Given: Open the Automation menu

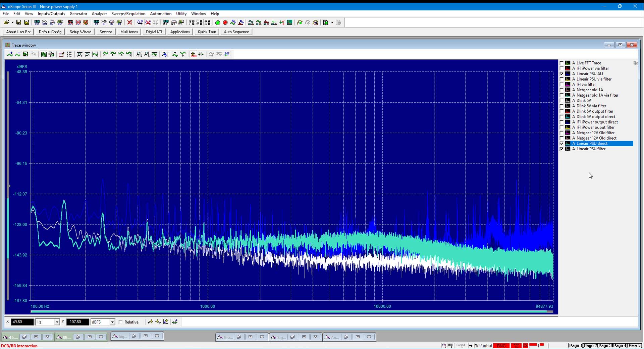Looking at the screenshot, I should coord(161,14).
